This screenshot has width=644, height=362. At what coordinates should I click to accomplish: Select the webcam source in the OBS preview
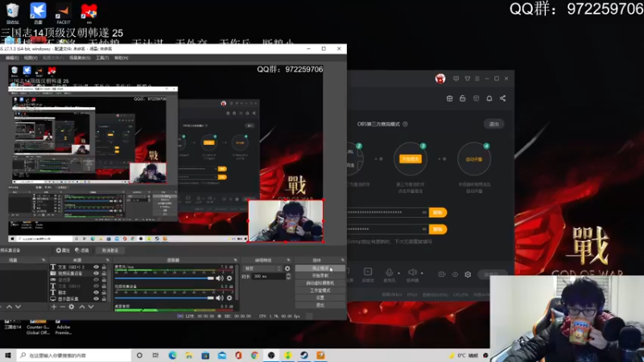pyautogui.click(x=286, y=220)
